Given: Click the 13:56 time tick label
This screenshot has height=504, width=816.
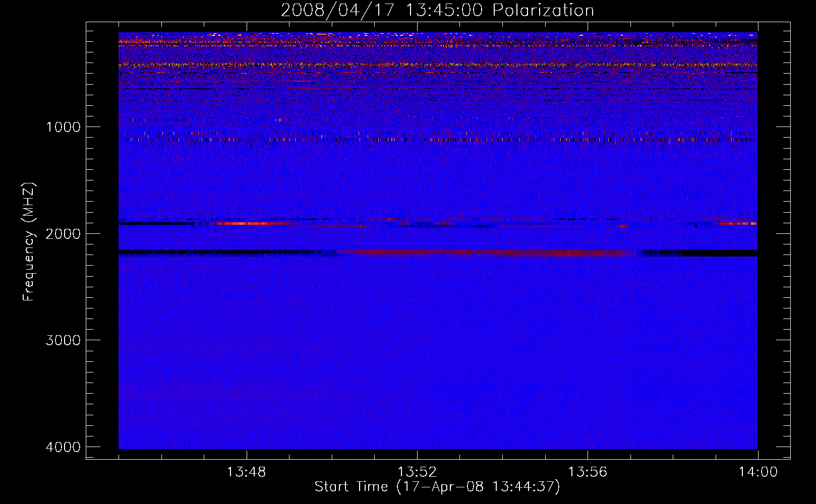Looking at the screenshot, I should [x=588, y=472].
